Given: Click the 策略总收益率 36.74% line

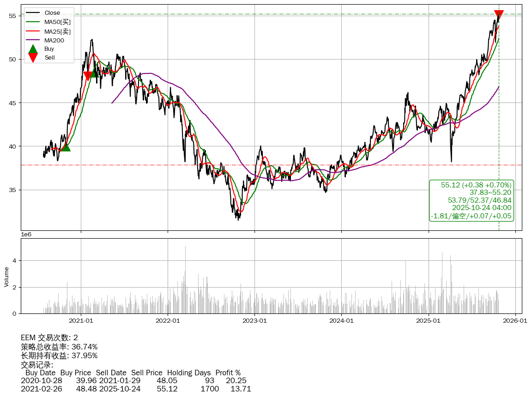Looking at the screenshot, I should (x=59, y=347).
